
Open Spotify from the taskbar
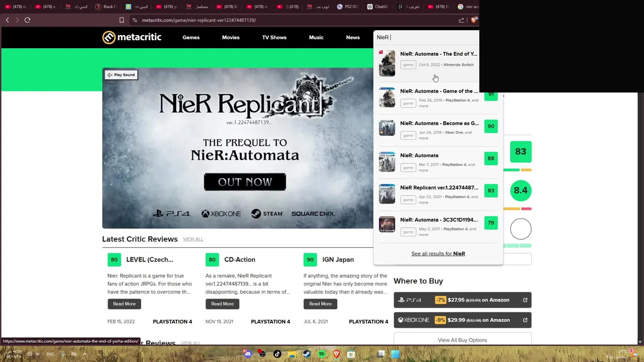(x=321, y=354)
